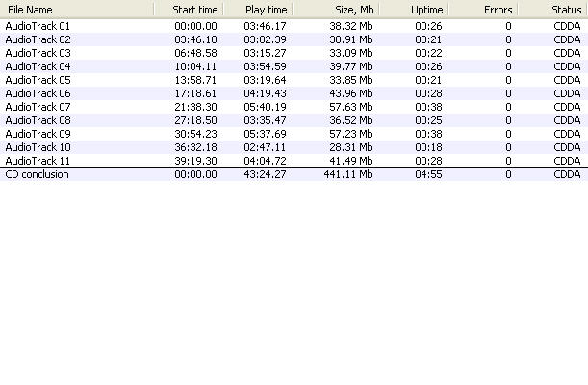Click the Start time column header
Viewport: 588px width, 385px height.
point(189,9)
